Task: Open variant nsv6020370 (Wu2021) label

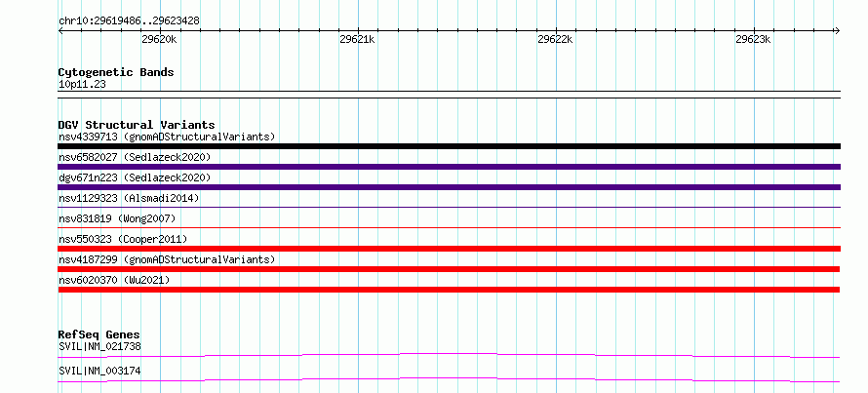Action: (x=114, y=280)
